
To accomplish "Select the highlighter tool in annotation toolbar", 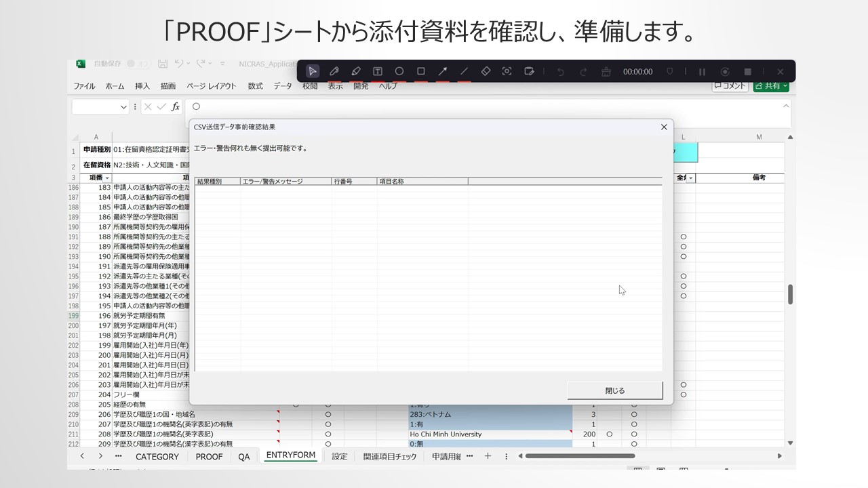I will 356,71.
